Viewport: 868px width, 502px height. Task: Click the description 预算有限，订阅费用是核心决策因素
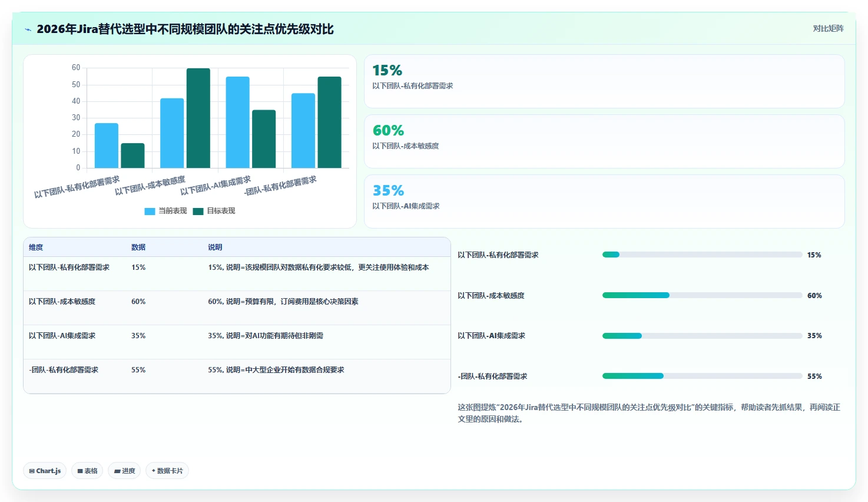(283, 302)
